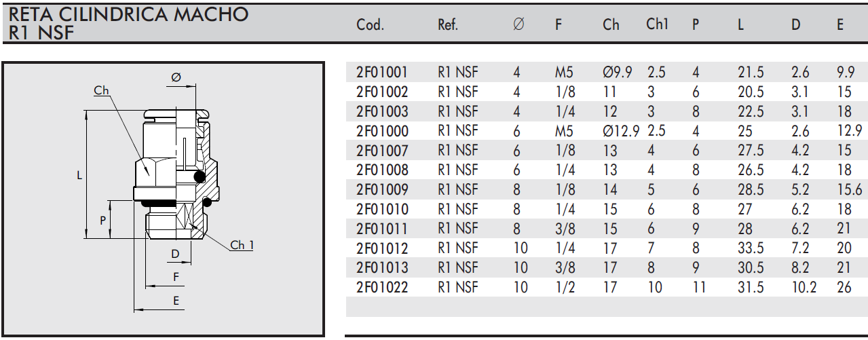The height and width of the screenshot is (340, 868).
Task: Select product code 2F01000
Action: (x=382, y=131)
